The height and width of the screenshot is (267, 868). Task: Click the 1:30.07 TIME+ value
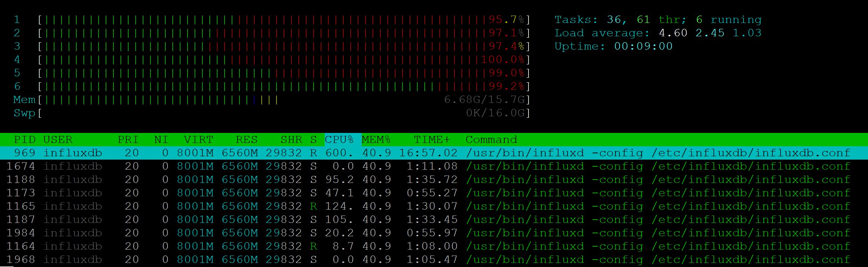point(432,206)
